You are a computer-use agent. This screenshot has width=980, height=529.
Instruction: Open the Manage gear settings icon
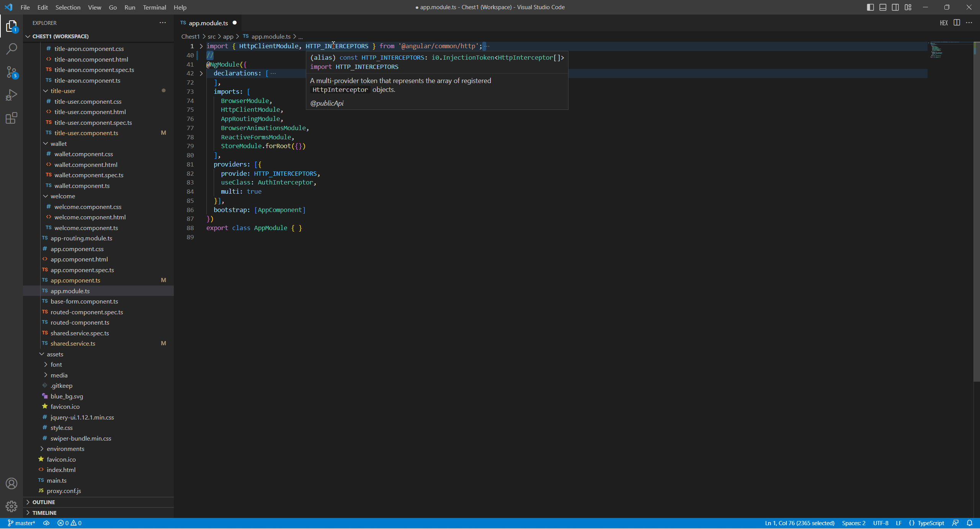click(x=11, y=506)
